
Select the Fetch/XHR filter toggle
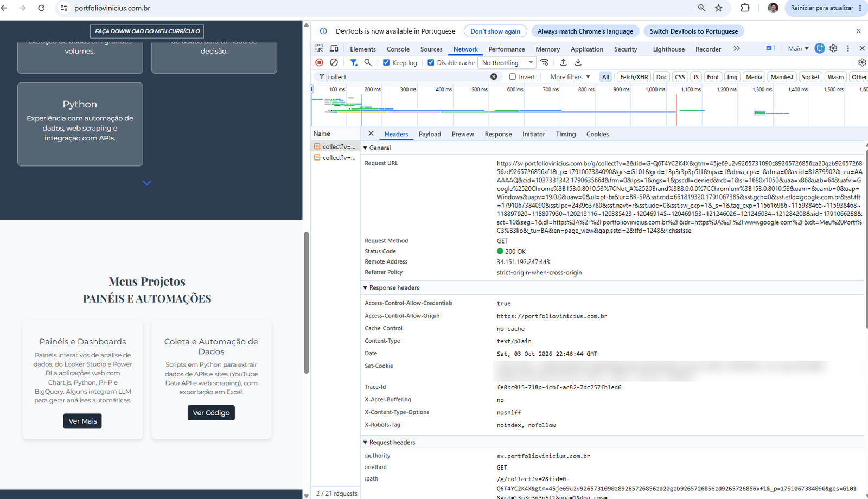[x=634, y=77]
